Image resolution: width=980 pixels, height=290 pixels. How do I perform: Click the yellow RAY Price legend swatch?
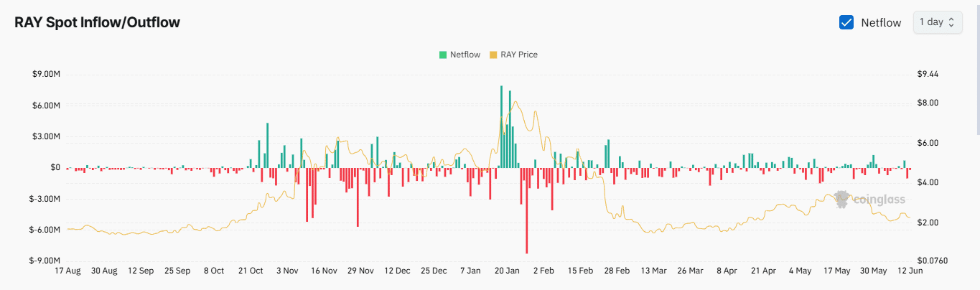click(493, 55)
